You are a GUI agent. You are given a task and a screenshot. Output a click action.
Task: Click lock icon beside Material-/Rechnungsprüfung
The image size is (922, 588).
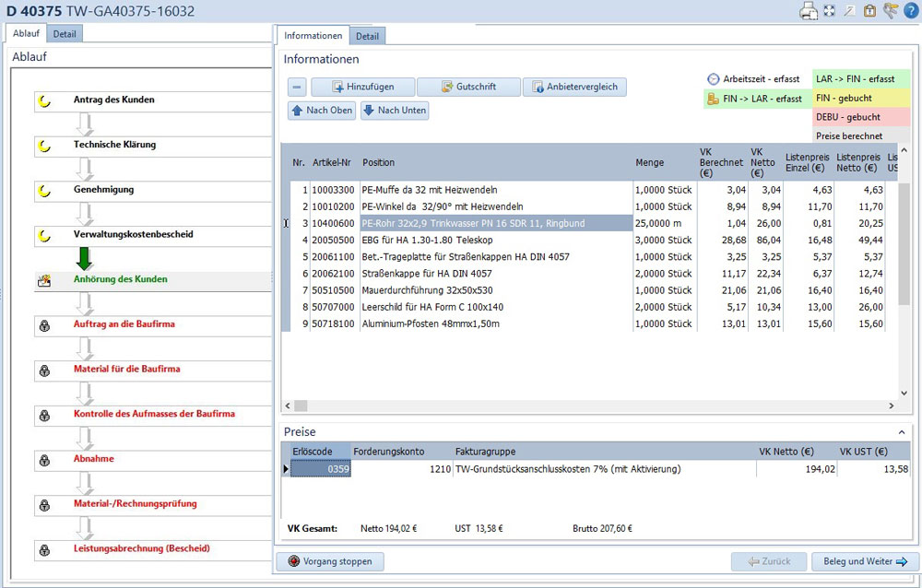[44, 505]
